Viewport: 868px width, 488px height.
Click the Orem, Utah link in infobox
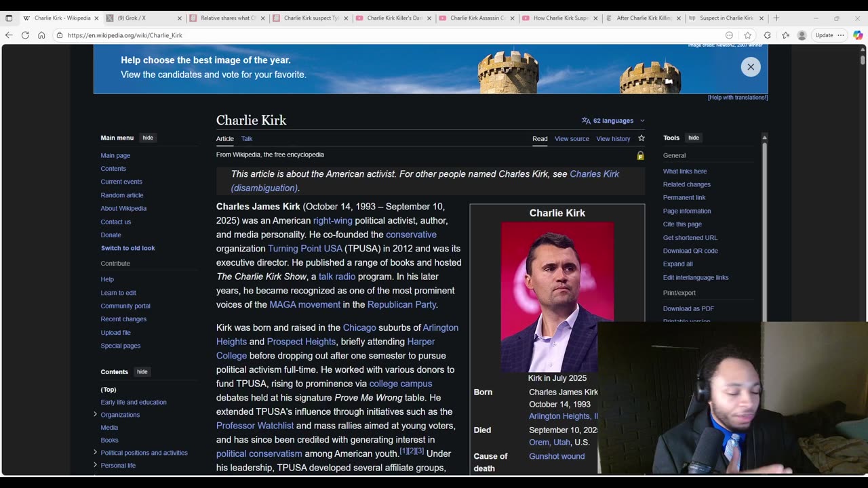550,443
